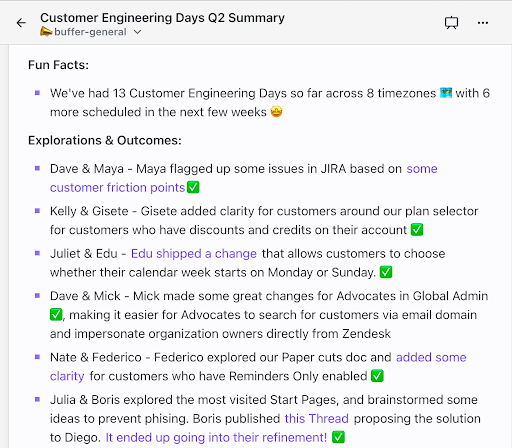This screenshot has height=448, width=512.
Task: Click green checkmark after customer friction points
Action: [193, 187]
